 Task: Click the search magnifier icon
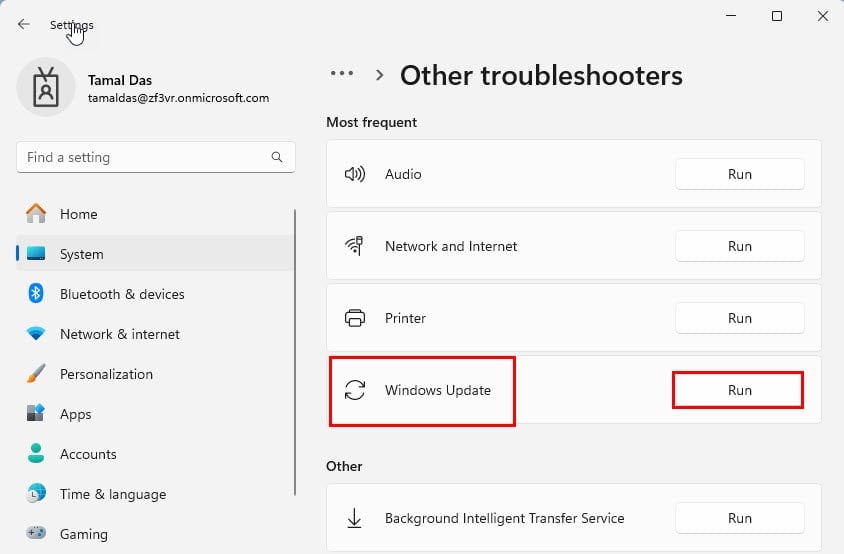(277, 157)
